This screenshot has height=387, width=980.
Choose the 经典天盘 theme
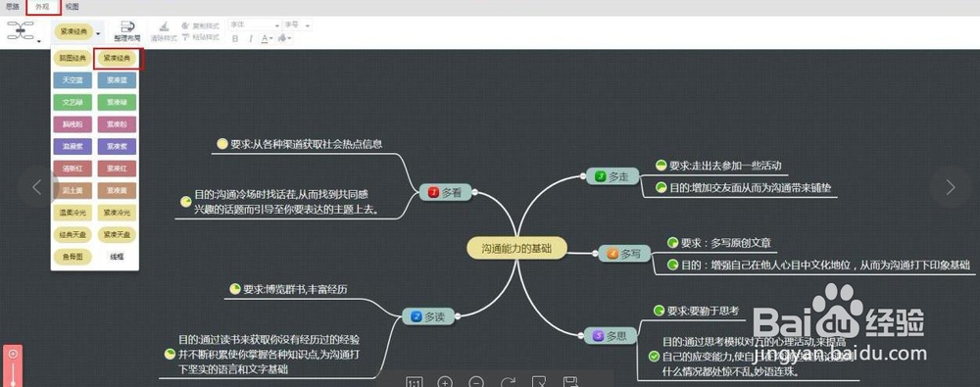pyautogui.click(x=73, y=234)
